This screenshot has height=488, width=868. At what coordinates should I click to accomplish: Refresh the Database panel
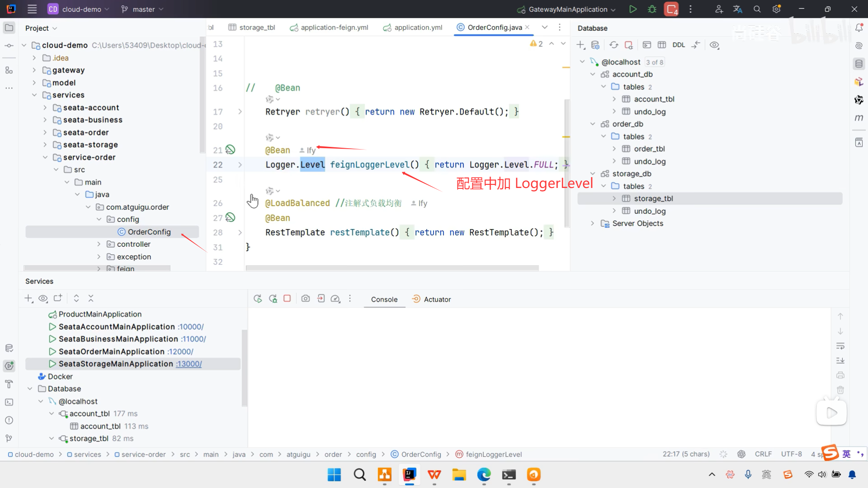pyautogui.click(x=613, y=45)
